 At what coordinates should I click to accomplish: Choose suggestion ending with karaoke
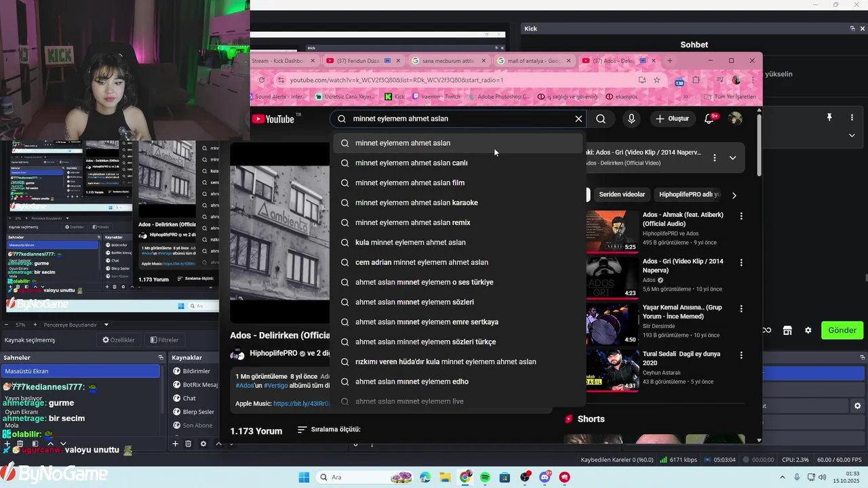(457, 203)
